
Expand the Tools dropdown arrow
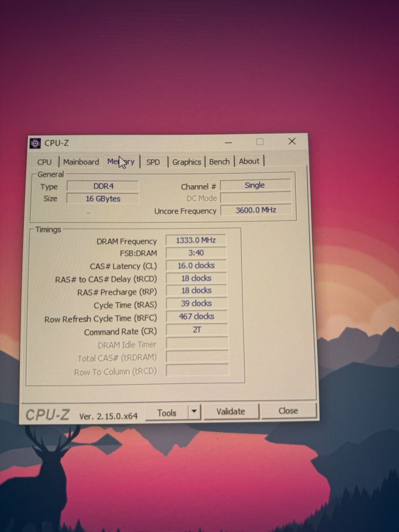coord(194,412)
